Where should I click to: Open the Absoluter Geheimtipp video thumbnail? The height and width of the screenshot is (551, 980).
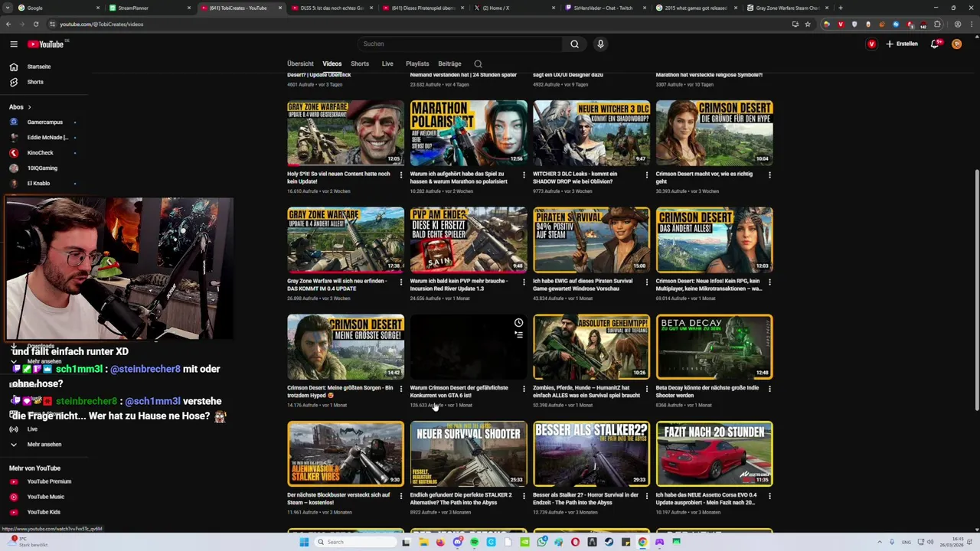click(x=591, y=347)
